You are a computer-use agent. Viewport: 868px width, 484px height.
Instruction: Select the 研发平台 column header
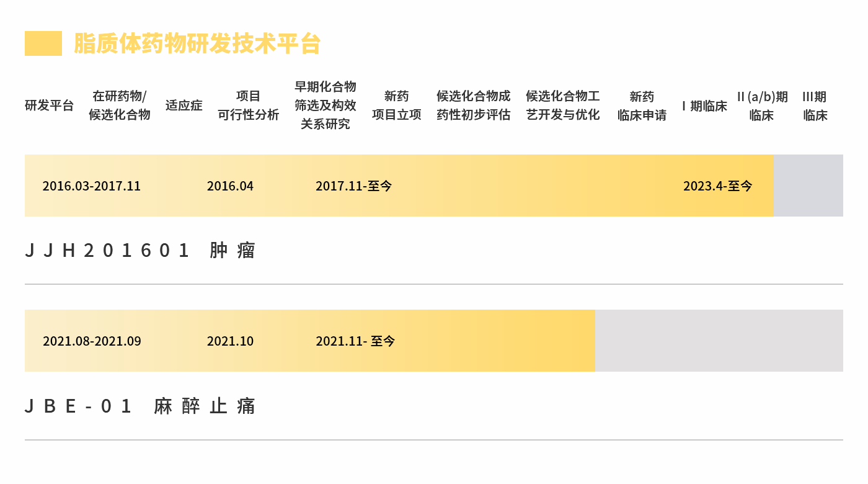49,105
